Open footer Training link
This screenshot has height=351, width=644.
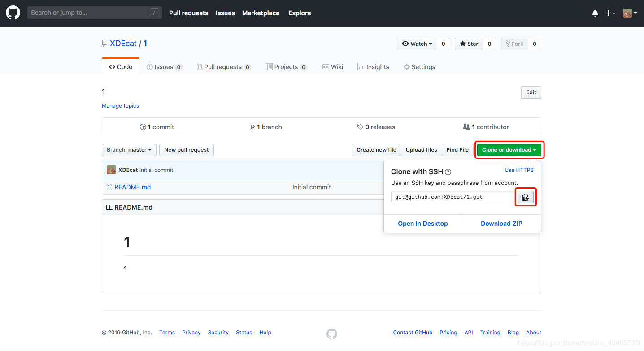490,333
